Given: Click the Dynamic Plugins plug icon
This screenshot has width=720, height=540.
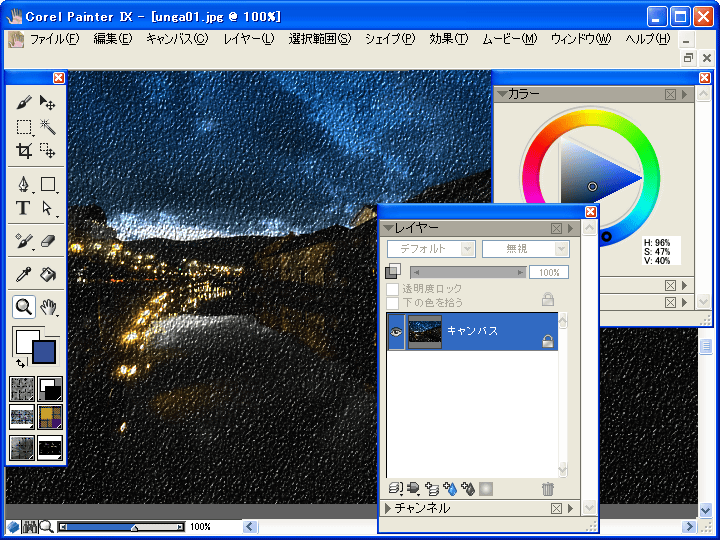Looking at the screenshot, I should (413, 489).
